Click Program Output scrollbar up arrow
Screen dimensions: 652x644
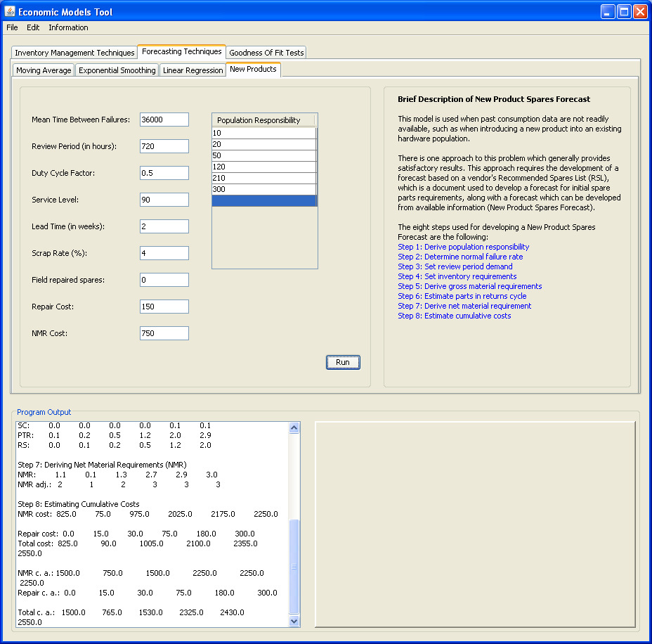click(294, 427)
